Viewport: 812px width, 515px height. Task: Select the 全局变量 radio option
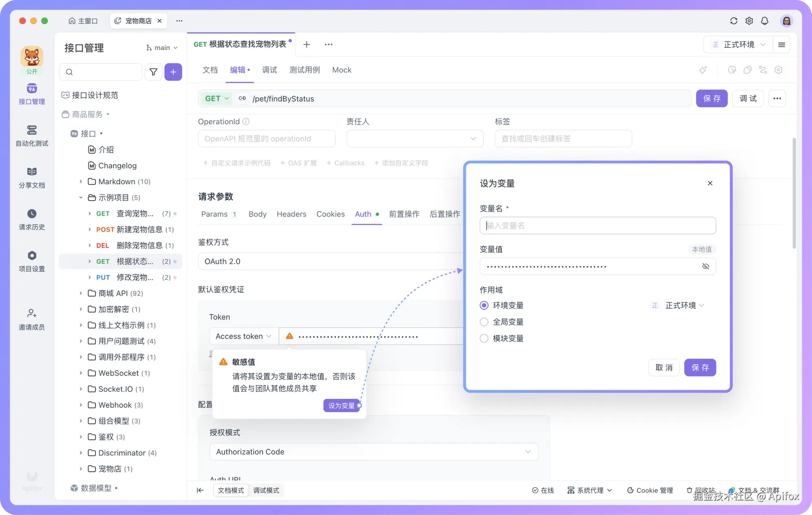point(484,322)
